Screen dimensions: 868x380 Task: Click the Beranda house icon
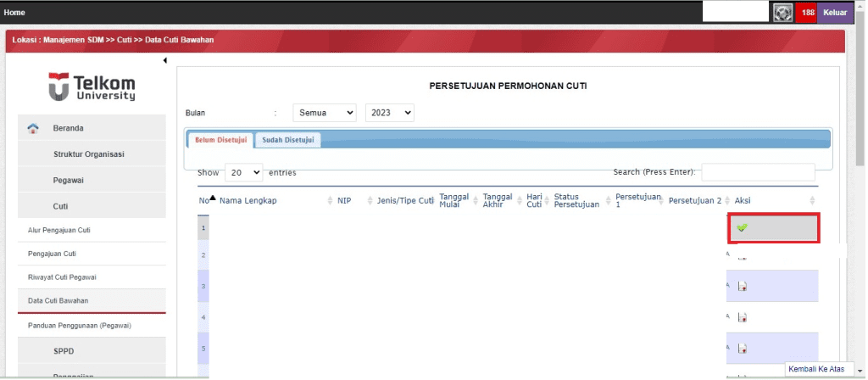[33, 129]
